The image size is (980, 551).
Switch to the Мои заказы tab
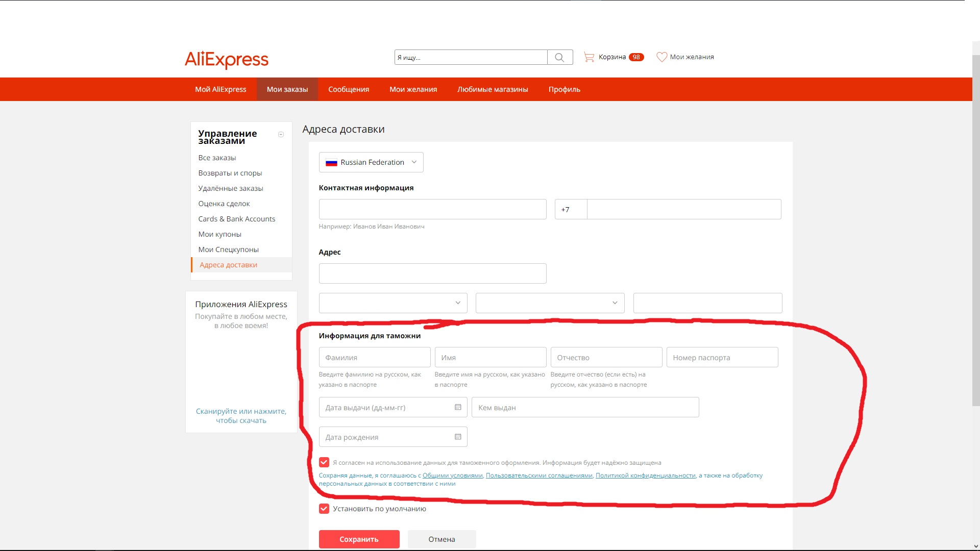point(287,89)
